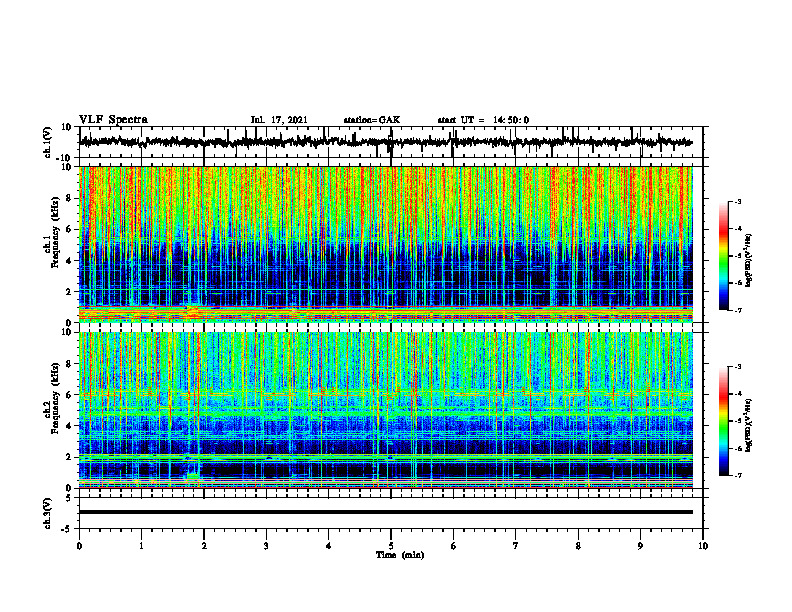The image size is (792, 612).
Task: Click the 10 V tick on ch.1 waveform axis
Action: [66, 127]
